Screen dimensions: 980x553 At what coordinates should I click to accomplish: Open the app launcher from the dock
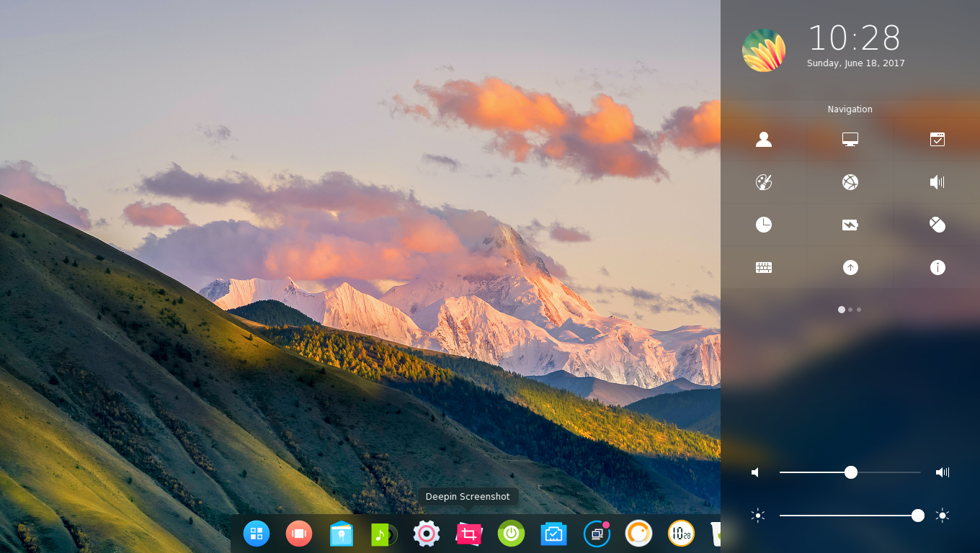(257, 534)
